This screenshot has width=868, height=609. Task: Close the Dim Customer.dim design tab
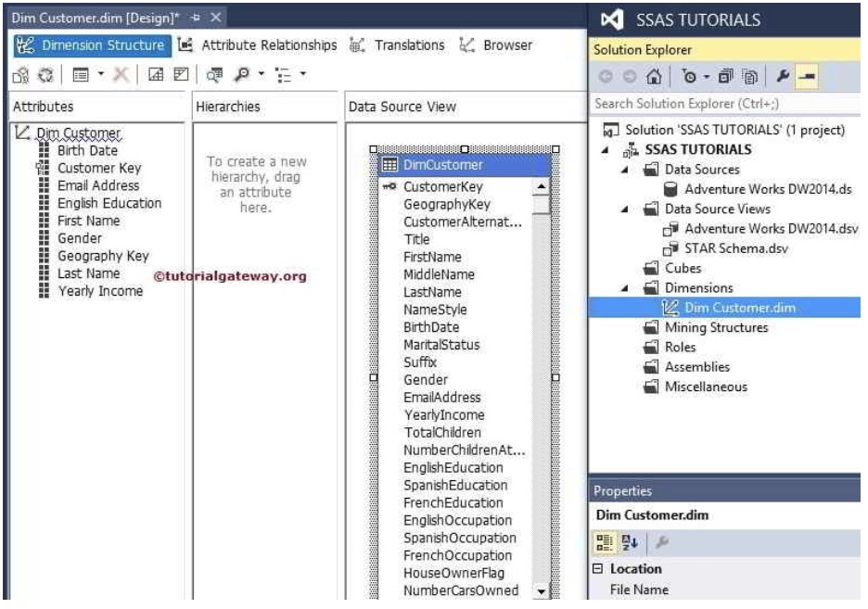pyautogui.click(x=216, y=18)
